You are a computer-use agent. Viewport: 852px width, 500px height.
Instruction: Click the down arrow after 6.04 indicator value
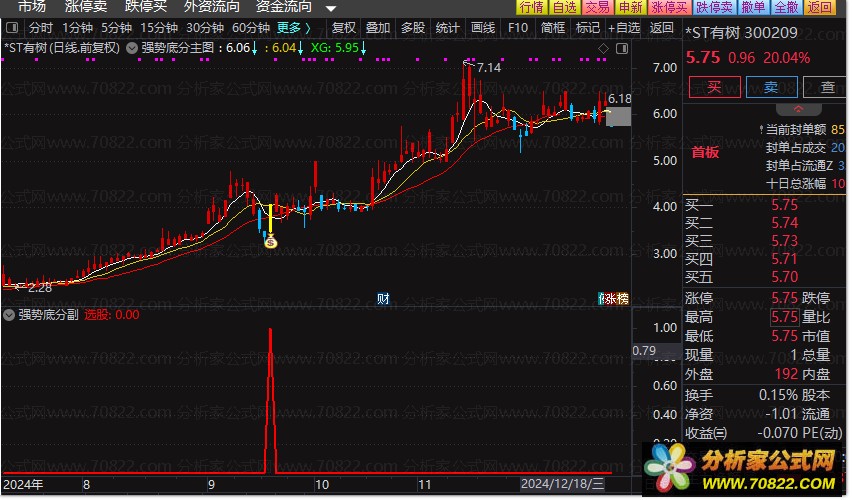[x=301, y=48]
